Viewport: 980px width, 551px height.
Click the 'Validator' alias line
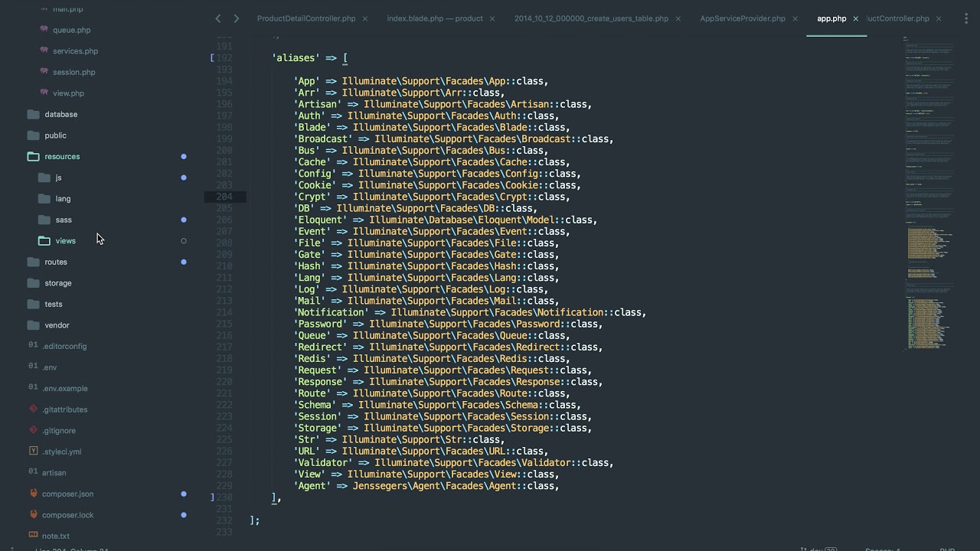point(453,462)
